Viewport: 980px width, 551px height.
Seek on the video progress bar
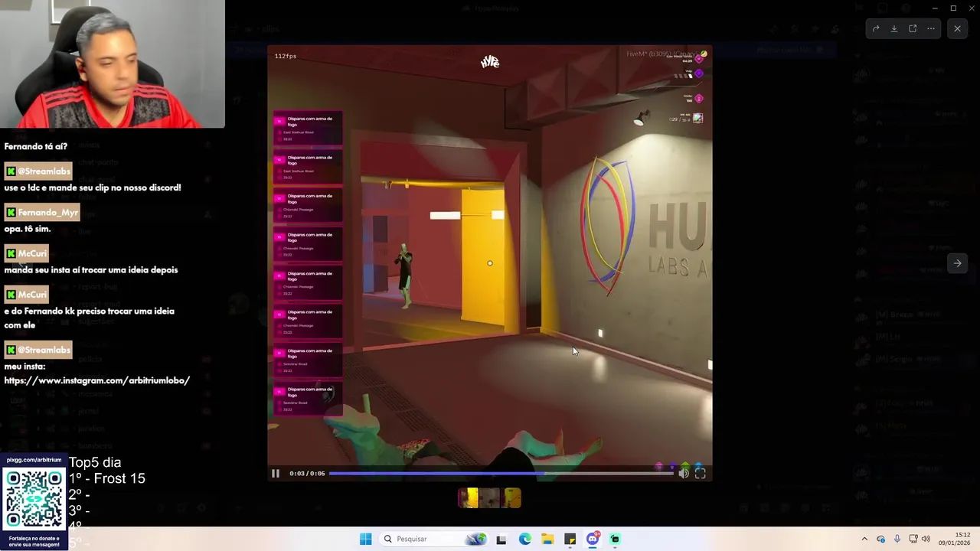tap(501, 474)
